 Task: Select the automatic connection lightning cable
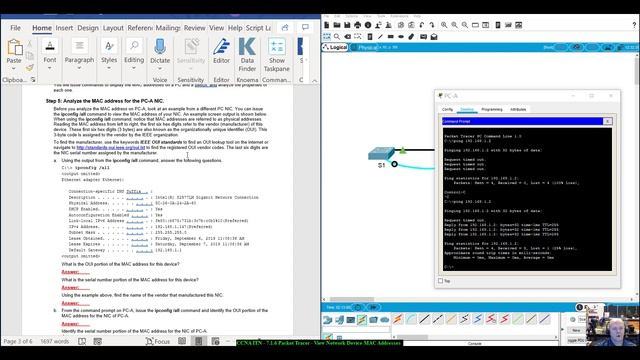398,319
